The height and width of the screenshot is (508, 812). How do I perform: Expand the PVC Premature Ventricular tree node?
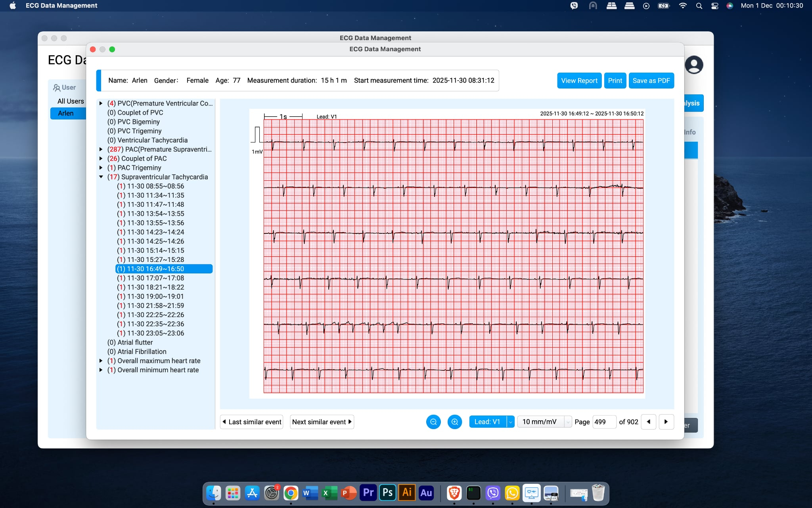click(101, 103)
